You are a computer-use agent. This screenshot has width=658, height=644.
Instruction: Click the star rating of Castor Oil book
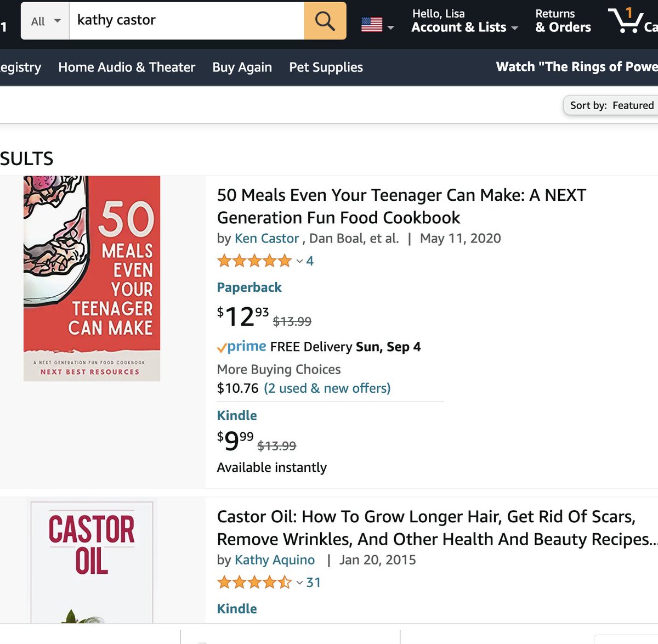click(254, 582)
